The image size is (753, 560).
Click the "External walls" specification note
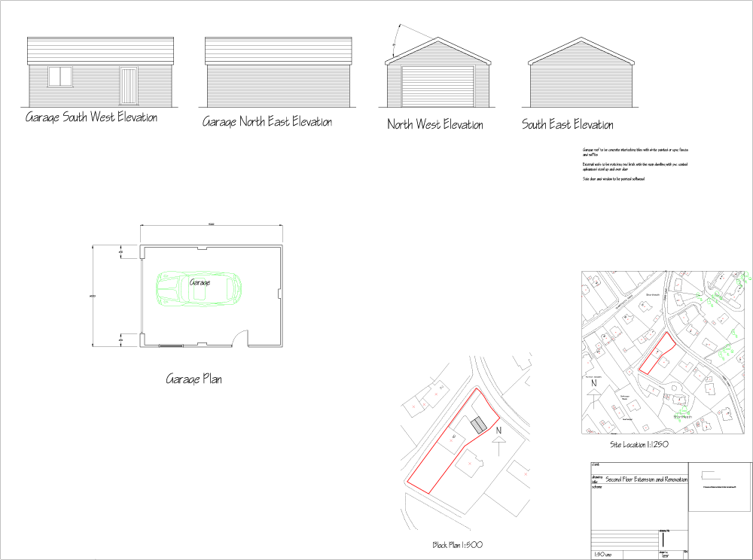coord(635,167)
